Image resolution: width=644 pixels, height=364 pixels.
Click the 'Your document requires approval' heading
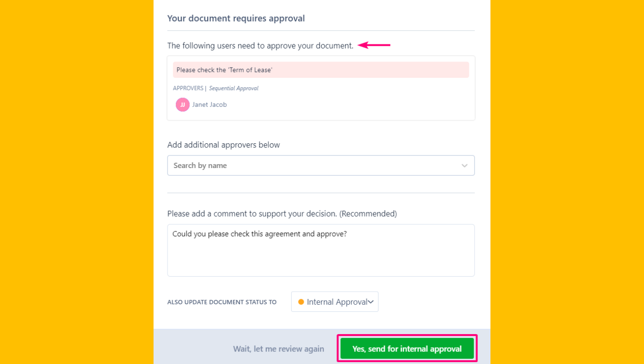click(236, 18)
